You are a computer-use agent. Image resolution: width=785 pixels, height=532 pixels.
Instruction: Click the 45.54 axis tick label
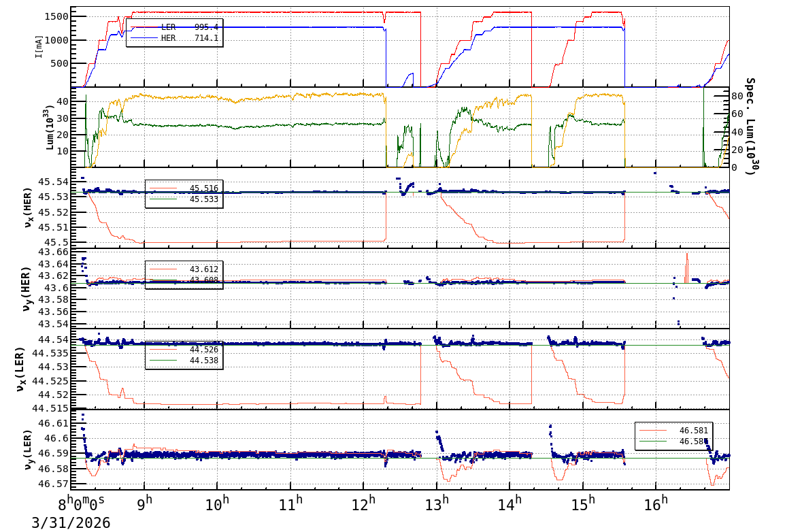coord(54,182)
